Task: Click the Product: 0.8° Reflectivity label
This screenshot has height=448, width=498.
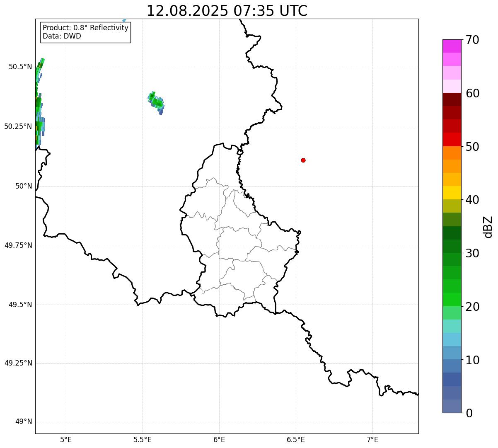Action: point(86,28)
